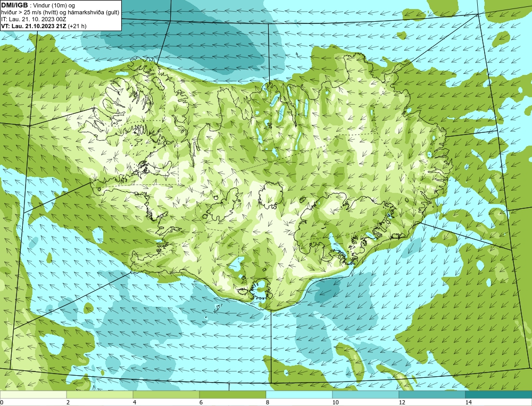Click the legend value label '0'
This screenshot has height=406, width=532.
[2, 403]
